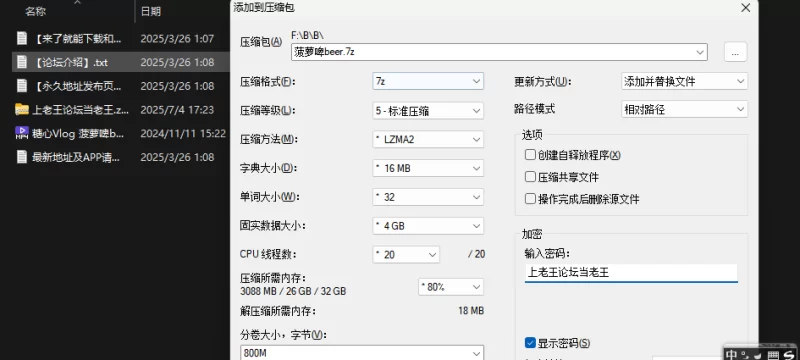
Task: Open the 压缩方法 LZMA2 dropdown
Action: 428,139
